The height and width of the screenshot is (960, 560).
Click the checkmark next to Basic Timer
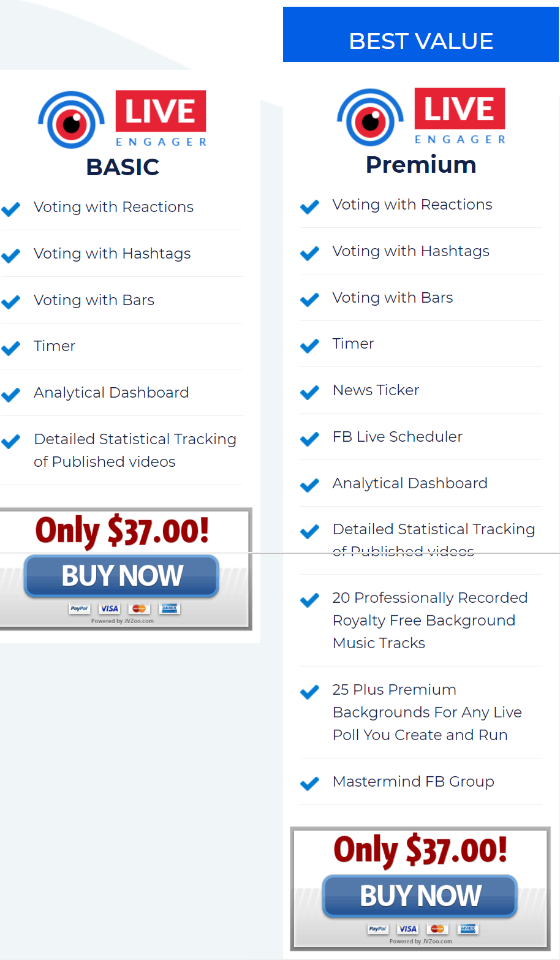coord(11,347)
